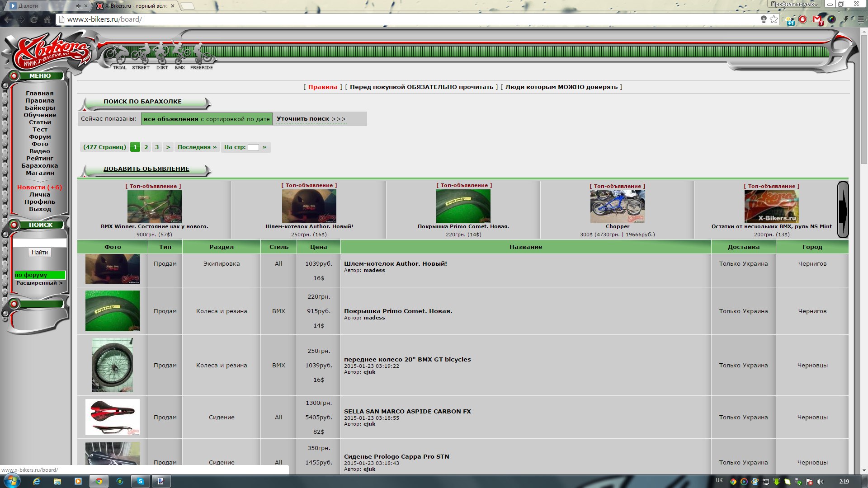Focus the 'На стр:' page number box
Viewport: 868px width, 488px height.
(x=253, y=147)
